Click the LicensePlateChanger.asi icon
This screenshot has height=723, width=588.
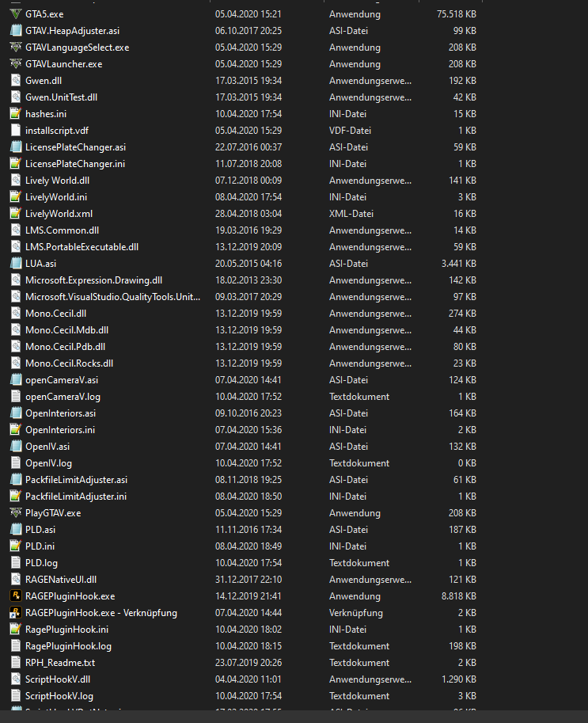16,147
